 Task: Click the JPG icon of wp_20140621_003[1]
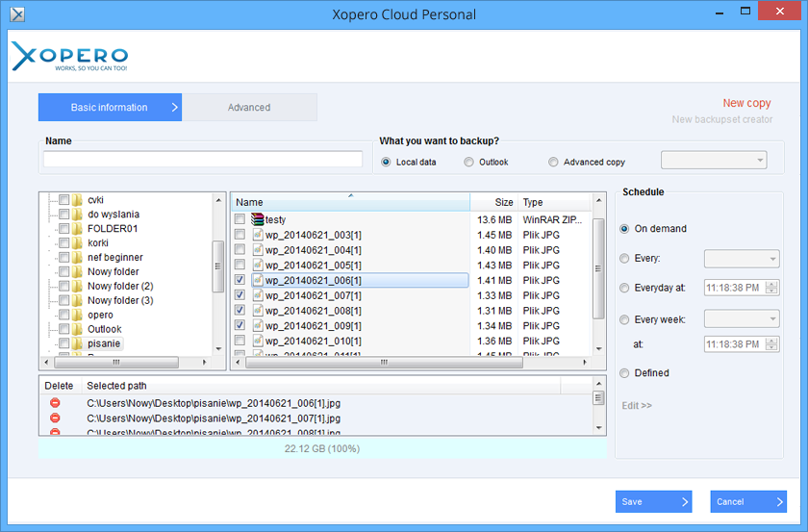tap(258, 235)
